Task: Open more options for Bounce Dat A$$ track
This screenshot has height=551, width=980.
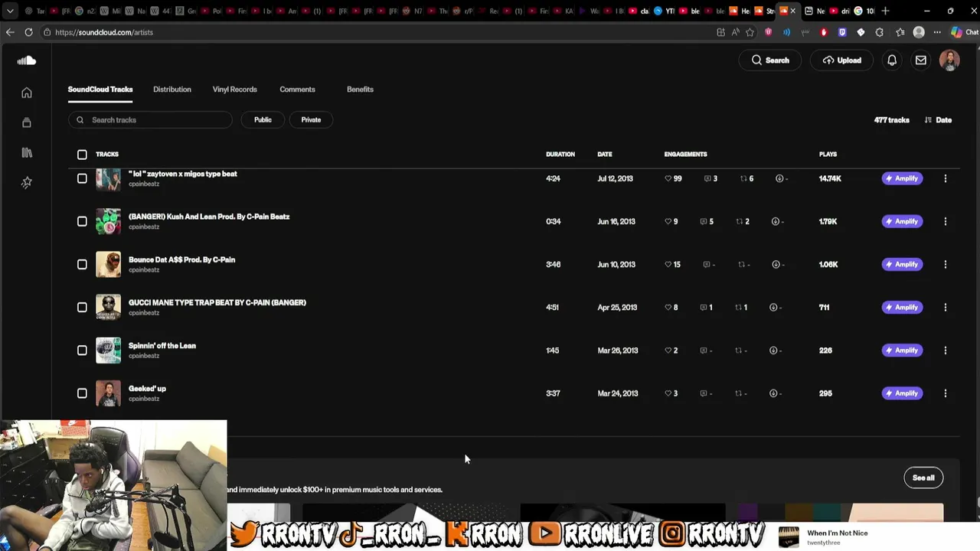Action: point(946,264)
